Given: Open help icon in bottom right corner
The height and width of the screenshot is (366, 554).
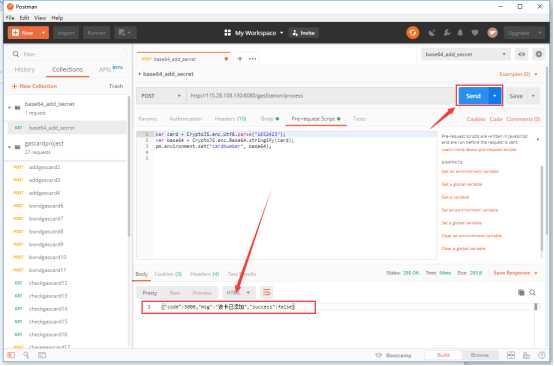Looking at the screenshot, I should pyautogui.click(x=541, y=355).
